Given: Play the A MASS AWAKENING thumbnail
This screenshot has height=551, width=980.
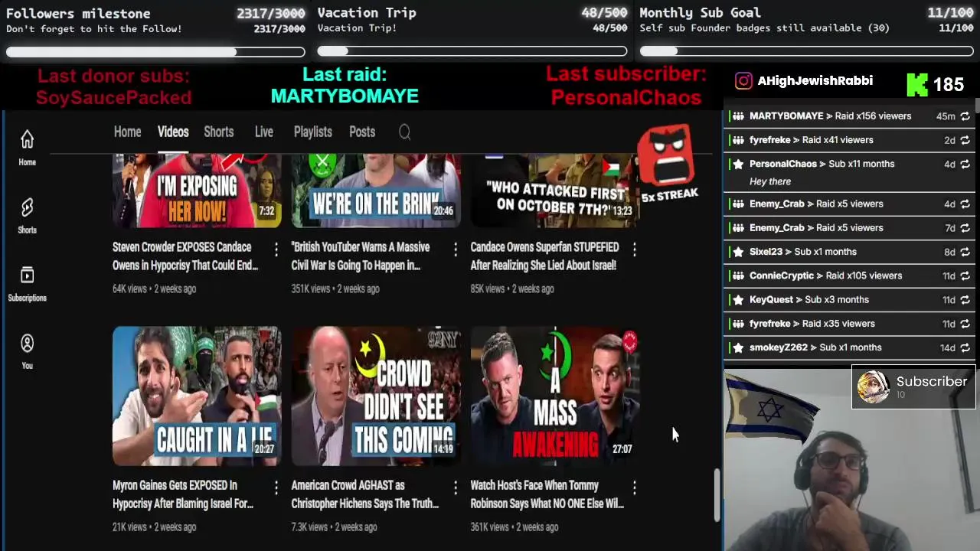Looking at the screenshot, I should click(555, 396).
